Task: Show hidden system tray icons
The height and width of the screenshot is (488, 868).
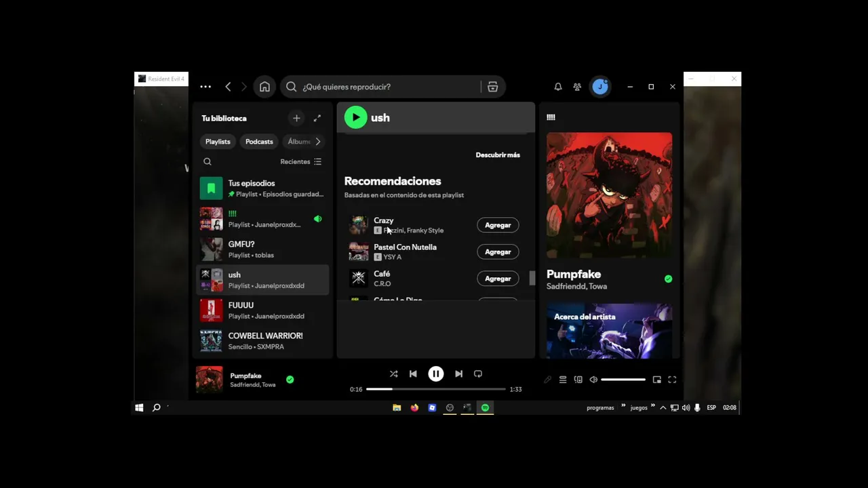Action: pos(663,407)
